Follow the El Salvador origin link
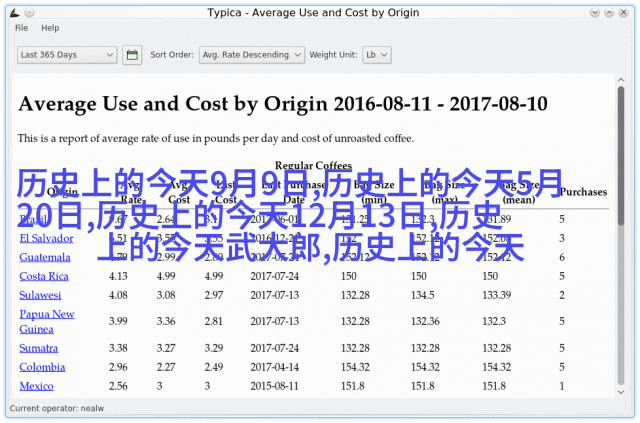Image resolution: width=640 pixels, height=423 pixels. coord(46,238)
